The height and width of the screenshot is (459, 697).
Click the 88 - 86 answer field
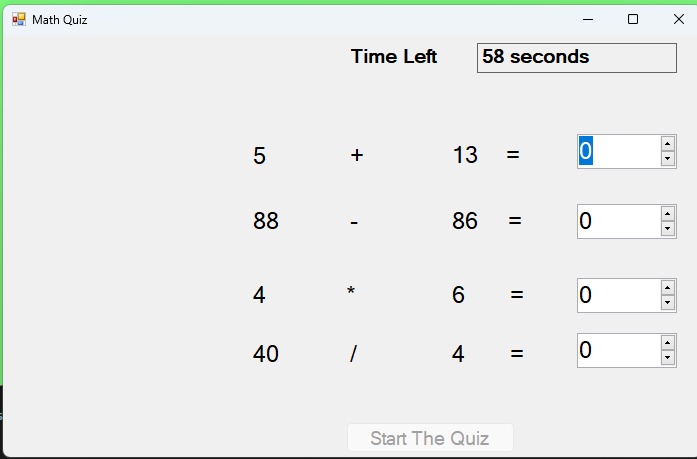click(617, 221)
